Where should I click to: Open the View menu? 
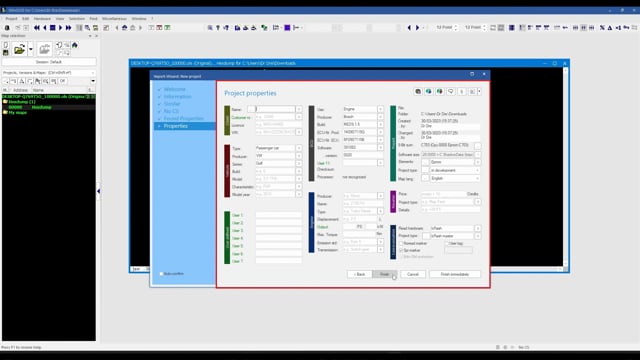[60, 19]
